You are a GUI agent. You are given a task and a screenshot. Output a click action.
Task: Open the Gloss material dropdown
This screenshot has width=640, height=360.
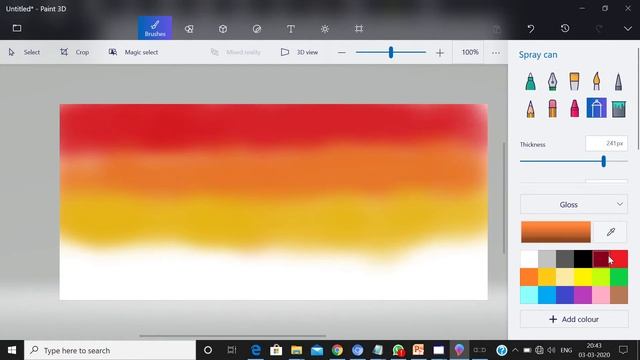(573, 204)
